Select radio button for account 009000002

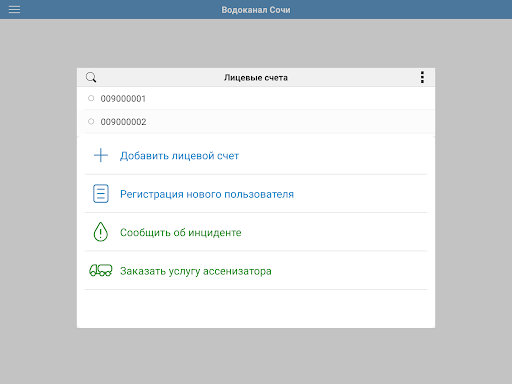tap(91, 121)
